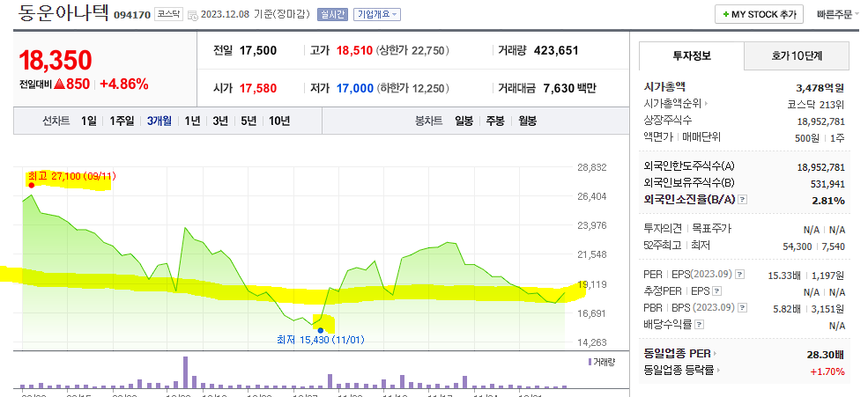Viewport: 868px width, 397px height.
Task: Open help icon beside 추정PER EPS
Action: [x=716, y=291]
